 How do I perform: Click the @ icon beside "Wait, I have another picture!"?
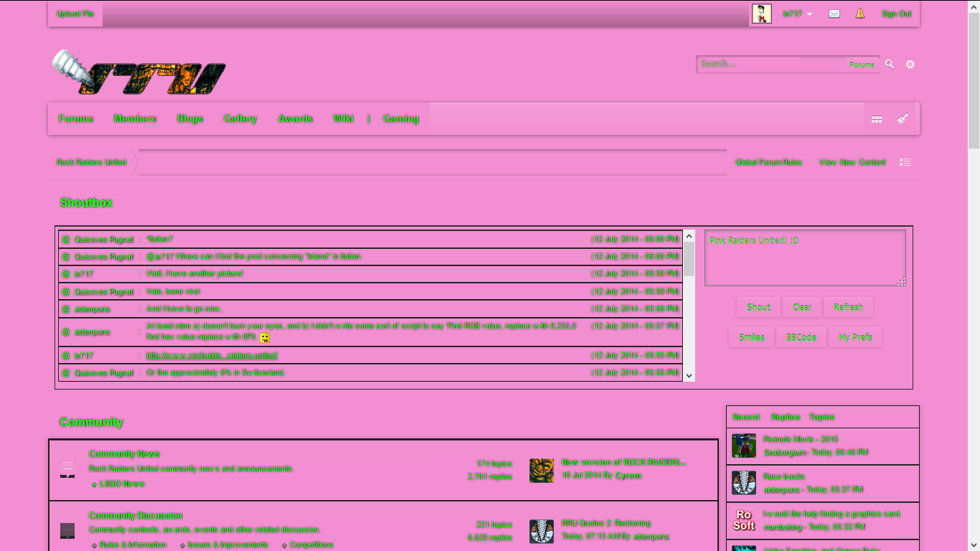66,274
